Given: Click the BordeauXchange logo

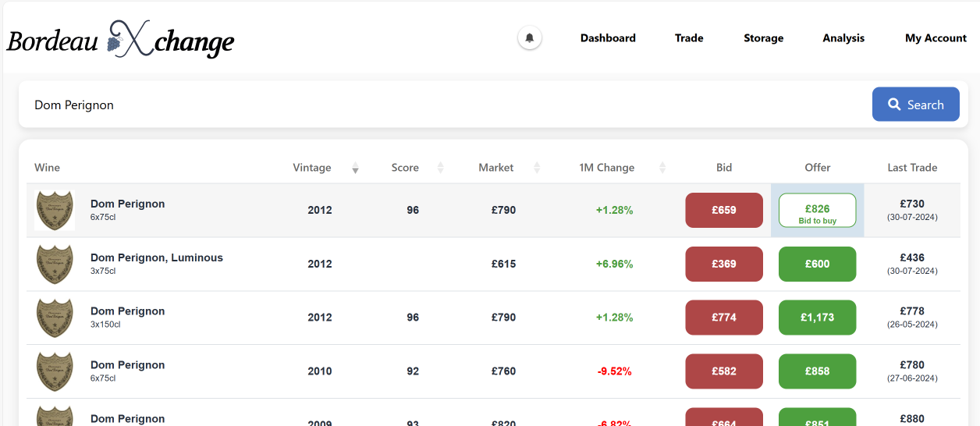Looking at the screenshot, I should pos(121,39).
